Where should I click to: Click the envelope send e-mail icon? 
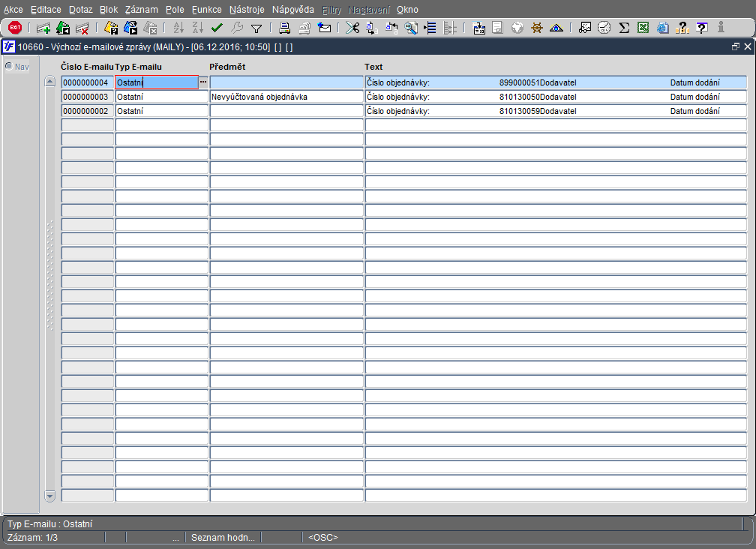325,28
